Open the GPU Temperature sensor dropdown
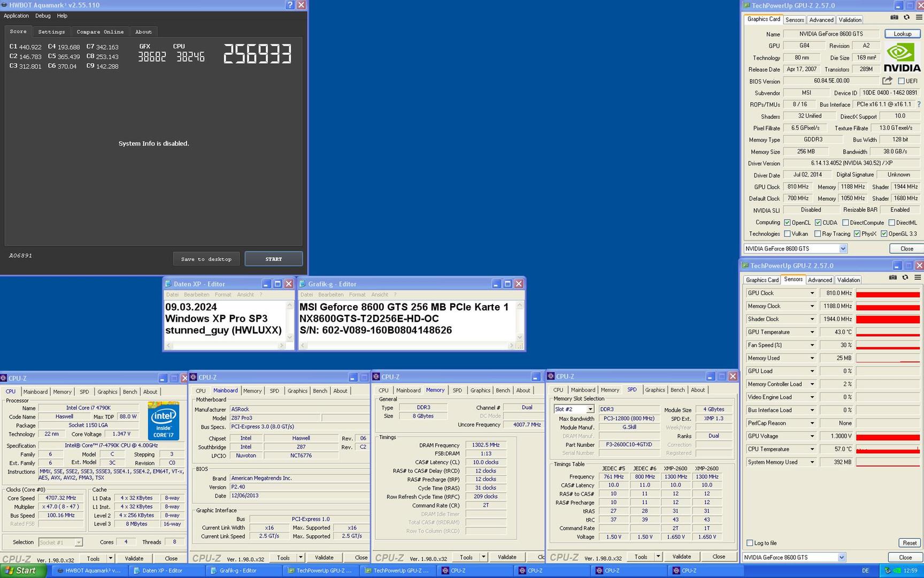The image size is (924, 578). pos(812,332)
